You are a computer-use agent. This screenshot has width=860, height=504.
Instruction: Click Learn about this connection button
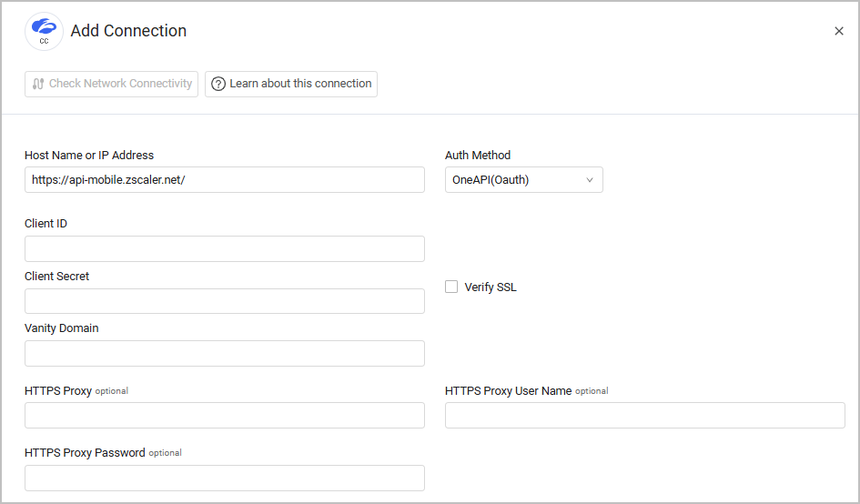[291, 84]
